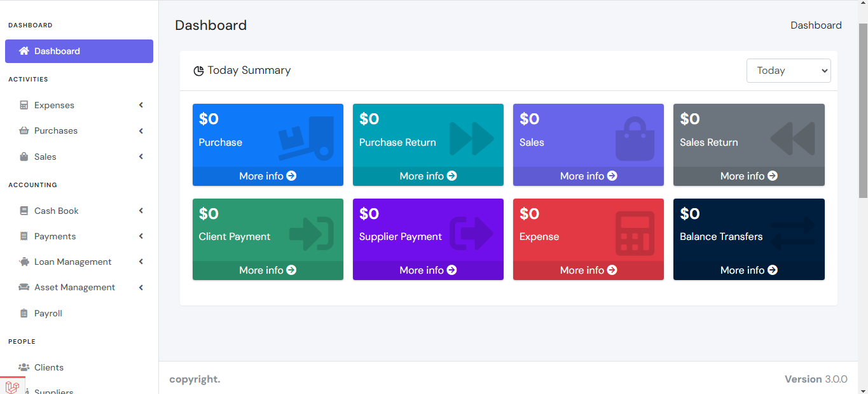Screen dimensions: 868x394
Task: Click the Sales shopping bag sidebar icon
Action: click(24, 157)
